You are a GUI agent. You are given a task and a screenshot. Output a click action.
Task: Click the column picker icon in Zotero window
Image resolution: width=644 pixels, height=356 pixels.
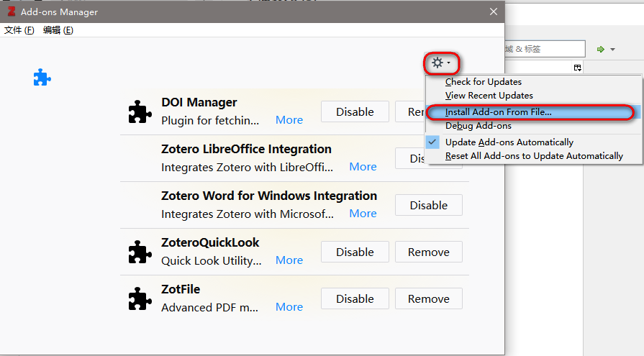(578, 68)
